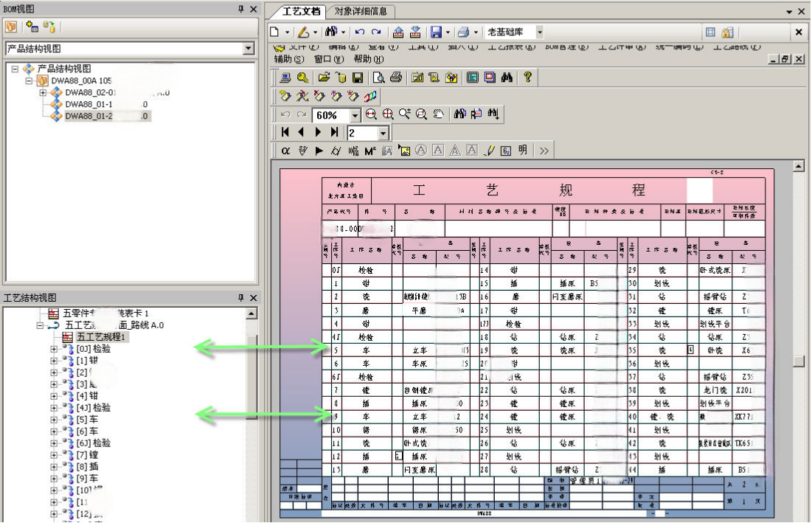Switch to the 对象详细信息 tab
The height and width of the screenshot is (523, 812).
click(x=361, y=12)
